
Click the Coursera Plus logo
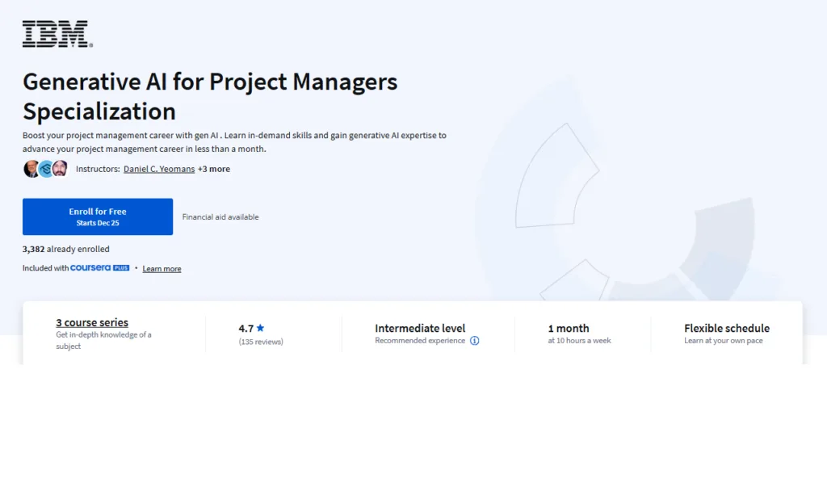[99, 268]
